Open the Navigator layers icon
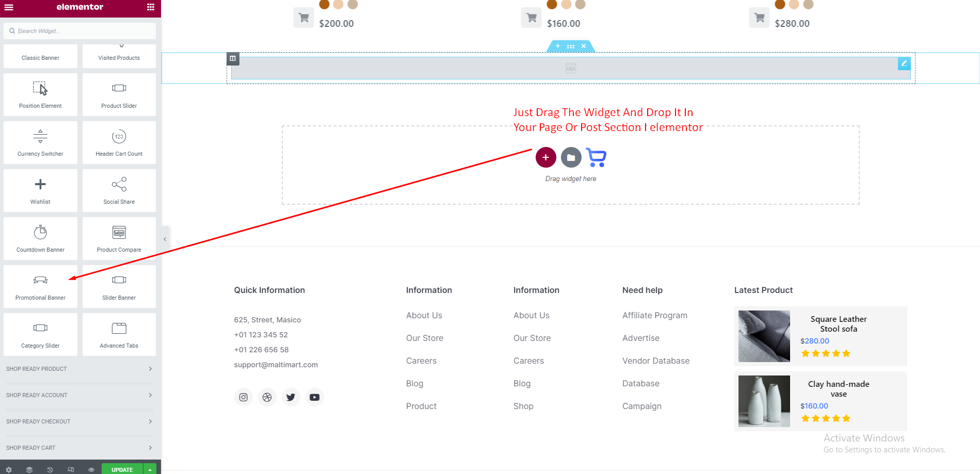 [x=29, y=469]
